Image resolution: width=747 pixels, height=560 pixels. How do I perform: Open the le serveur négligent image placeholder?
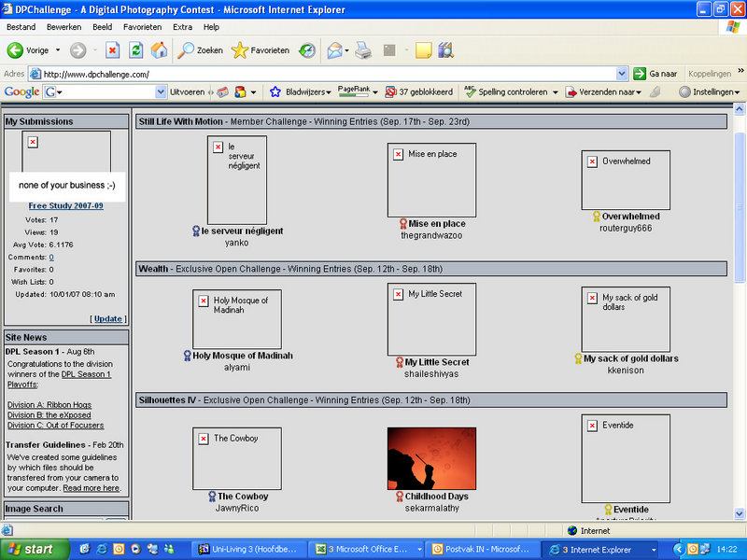[237, 180]
